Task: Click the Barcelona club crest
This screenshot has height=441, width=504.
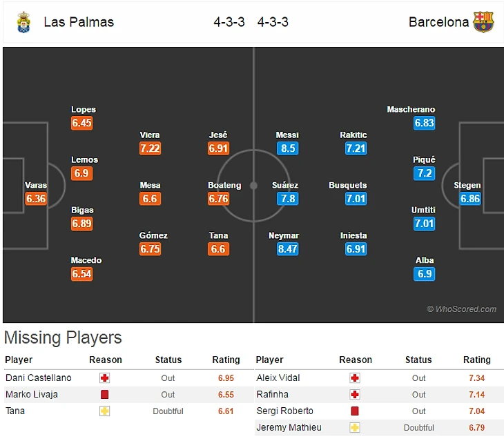Action: pos(483,22)
